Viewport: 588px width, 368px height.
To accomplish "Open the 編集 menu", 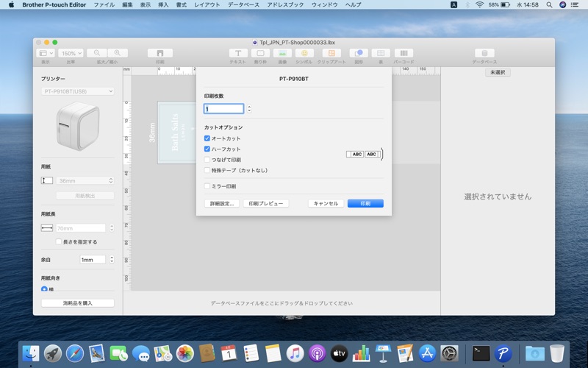I will (127, 5).
